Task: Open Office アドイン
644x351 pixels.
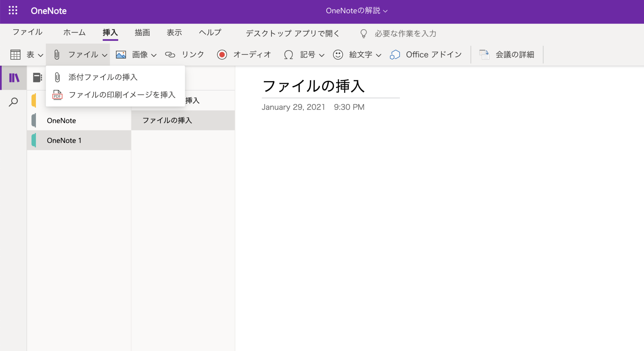Action: 425,54
